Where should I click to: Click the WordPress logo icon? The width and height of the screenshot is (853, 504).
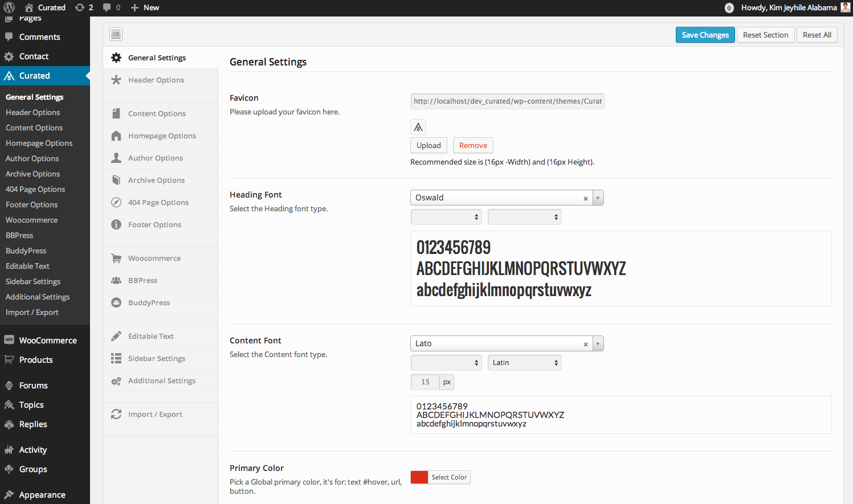coord(9,7)
